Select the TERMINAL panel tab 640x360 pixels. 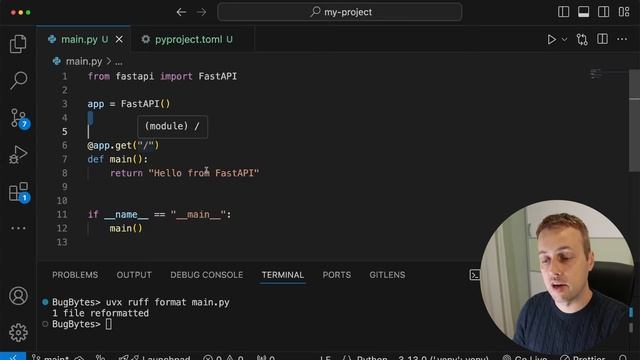[282, 275]
